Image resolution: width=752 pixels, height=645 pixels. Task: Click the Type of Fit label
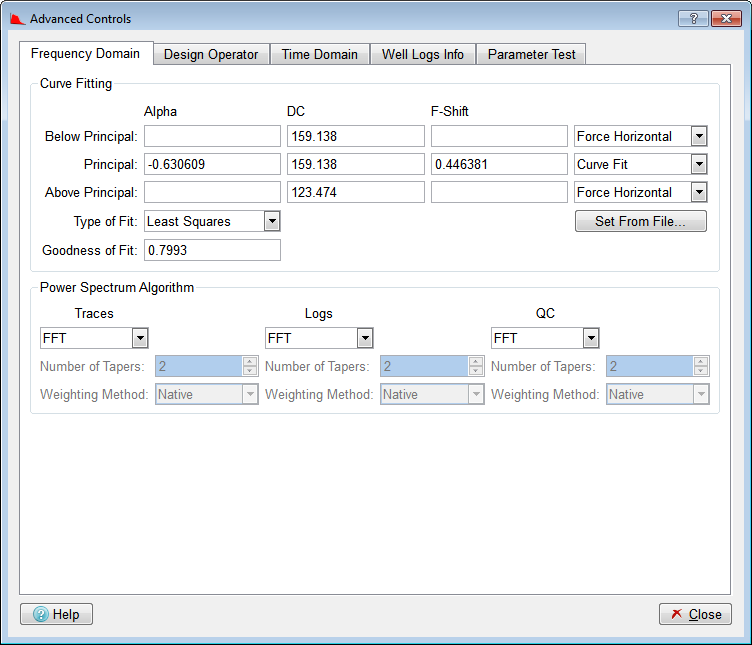point(106,222)
